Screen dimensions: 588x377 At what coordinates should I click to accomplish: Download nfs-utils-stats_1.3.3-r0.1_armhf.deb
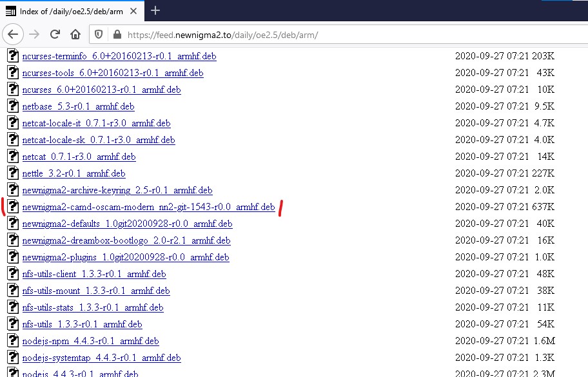click(x=93, y=308)
